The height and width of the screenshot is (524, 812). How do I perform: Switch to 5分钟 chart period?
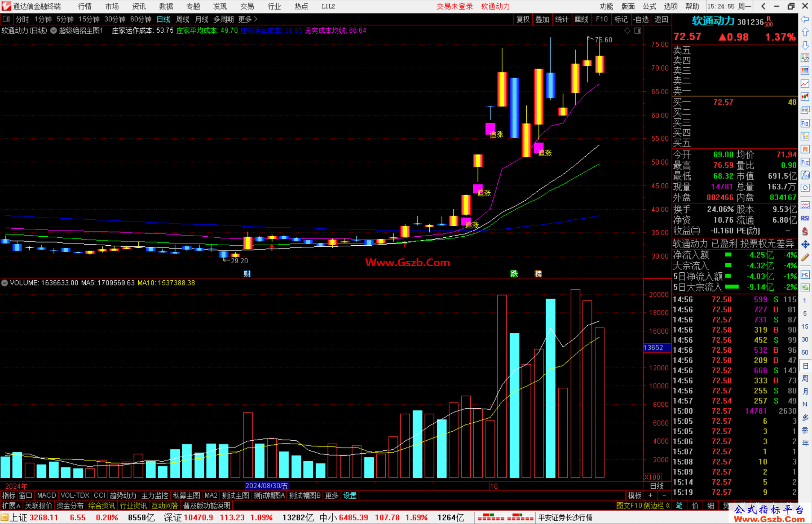[x=65, y=19]
